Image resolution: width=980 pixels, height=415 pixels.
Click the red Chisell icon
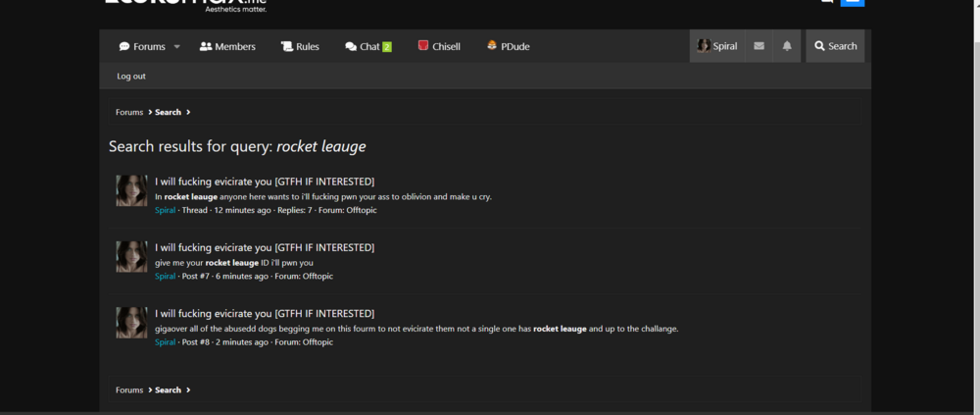click(422, 46)
